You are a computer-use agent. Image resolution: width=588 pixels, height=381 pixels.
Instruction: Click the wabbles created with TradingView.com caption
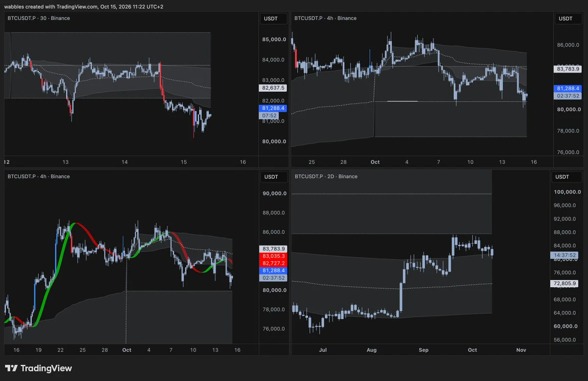click(84, 7)
